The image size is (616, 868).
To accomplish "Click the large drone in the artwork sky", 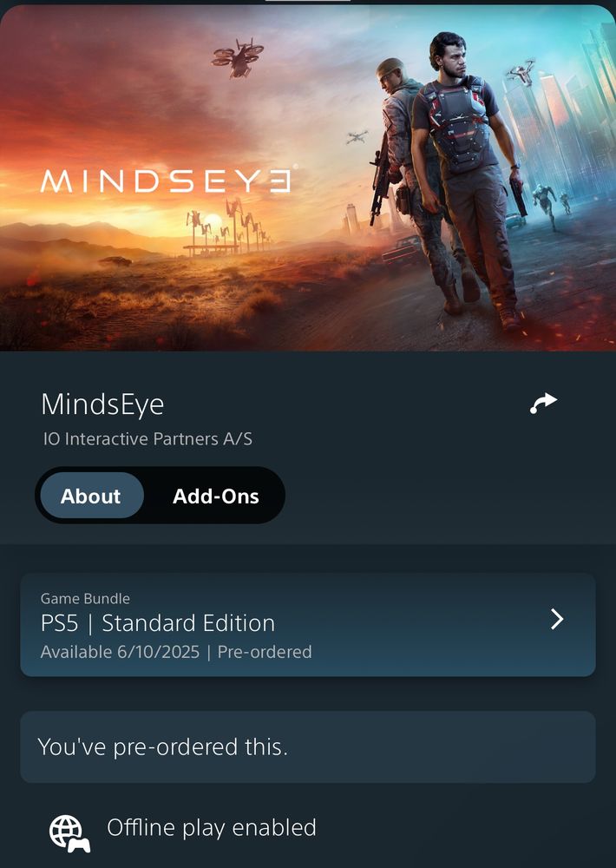I will pyautogui.click(x=238, y=57).
